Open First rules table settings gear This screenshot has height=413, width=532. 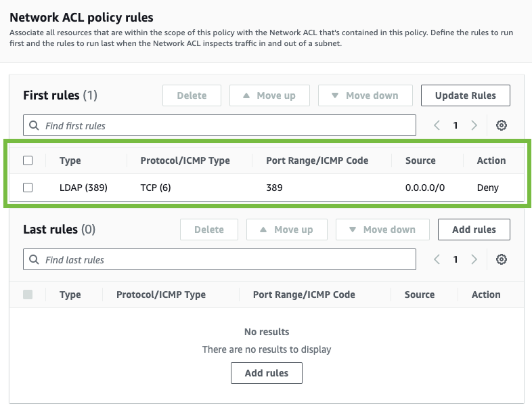pos(501,125)
